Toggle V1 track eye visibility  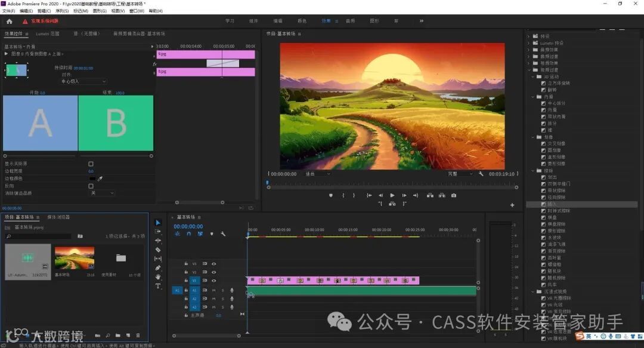[x=213, y=281]
